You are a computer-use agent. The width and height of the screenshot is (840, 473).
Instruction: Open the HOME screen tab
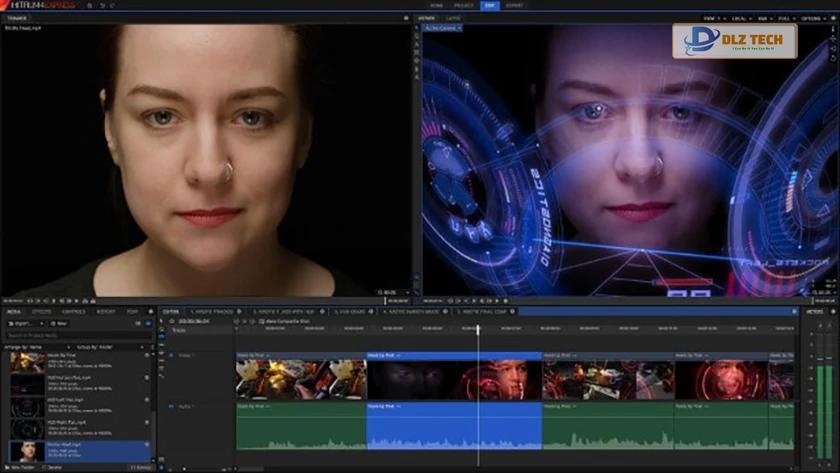click(x=437, y=5)
